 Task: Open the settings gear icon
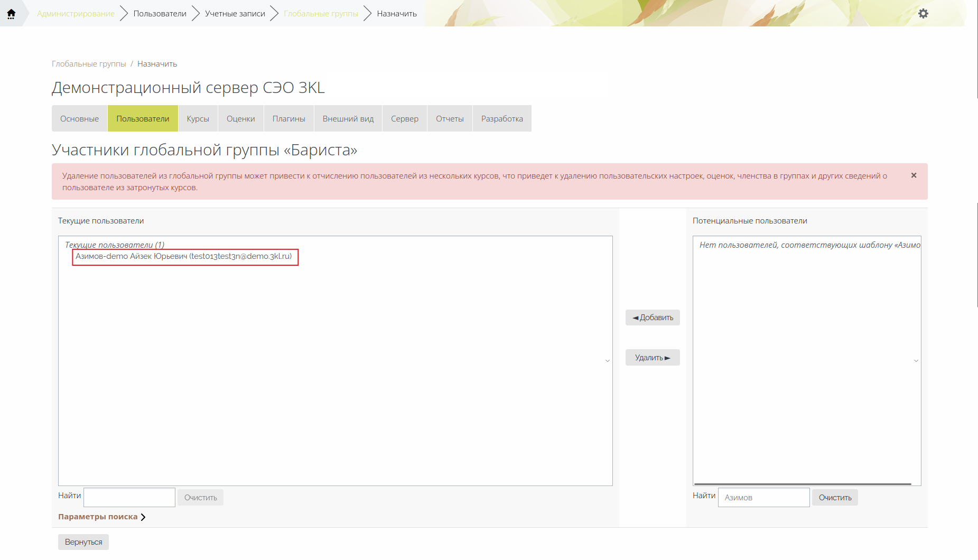tap(923, 14)
